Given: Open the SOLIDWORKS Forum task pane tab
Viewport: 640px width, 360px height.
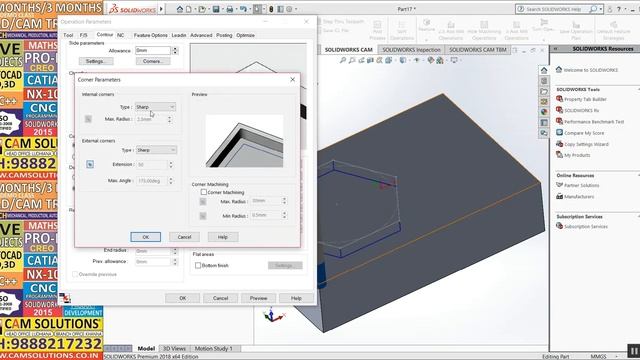Looking at the screenshot, I should pos(544,133).
